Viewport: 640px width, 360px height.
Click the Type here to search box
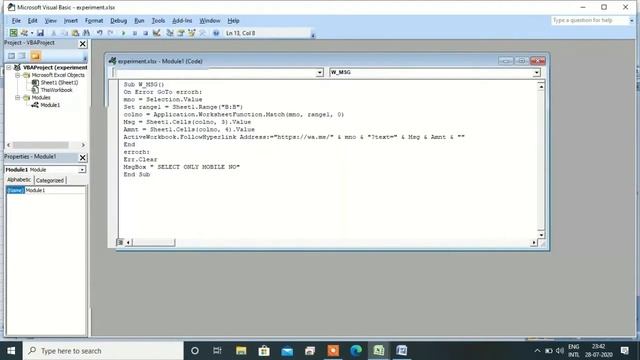click(104, 351)
